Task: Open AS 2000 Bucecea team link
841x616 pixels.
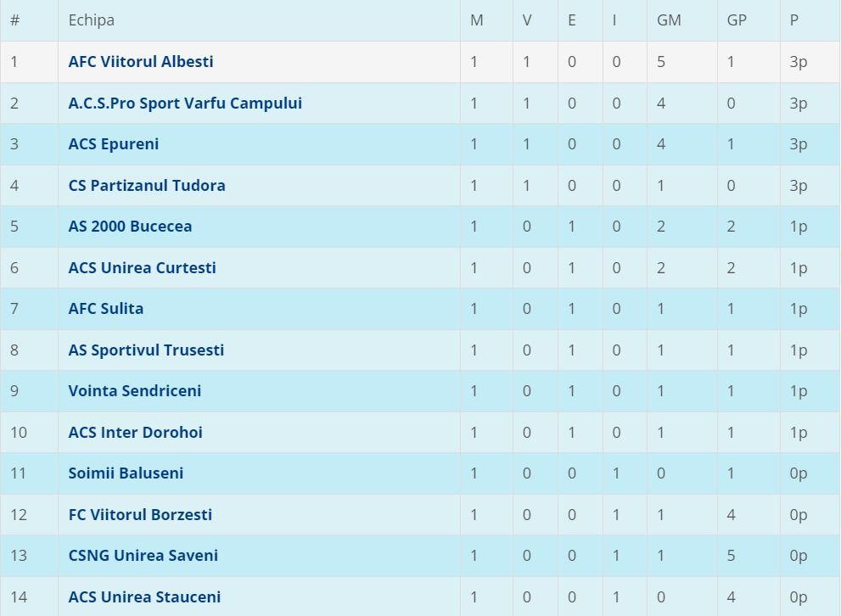Action: click(x=130, y=227)
